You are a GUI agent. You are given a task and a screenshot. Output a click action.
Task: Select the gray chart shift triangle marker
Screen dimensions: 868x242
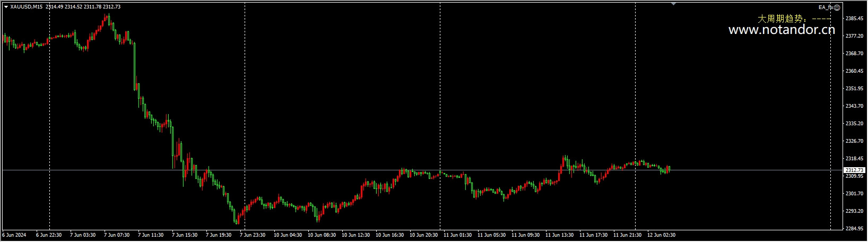tap(673, 4)
